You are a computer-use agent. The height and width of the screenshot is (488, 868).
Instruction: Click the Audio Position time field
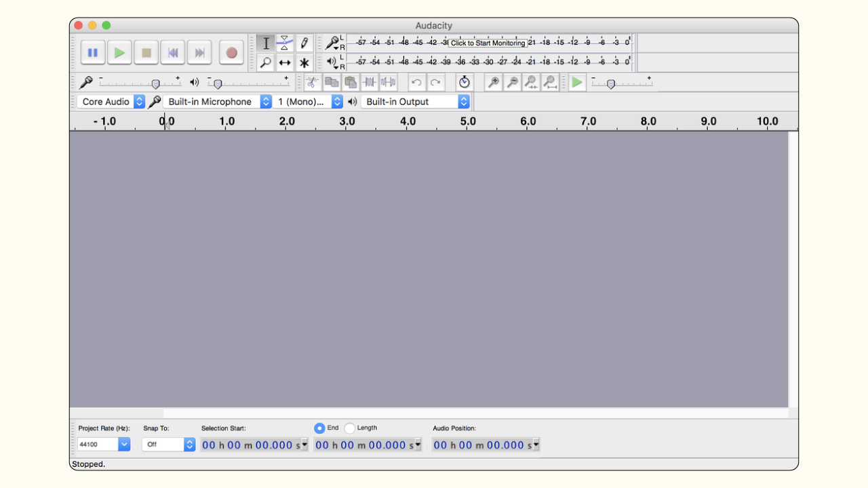[482, 445]
